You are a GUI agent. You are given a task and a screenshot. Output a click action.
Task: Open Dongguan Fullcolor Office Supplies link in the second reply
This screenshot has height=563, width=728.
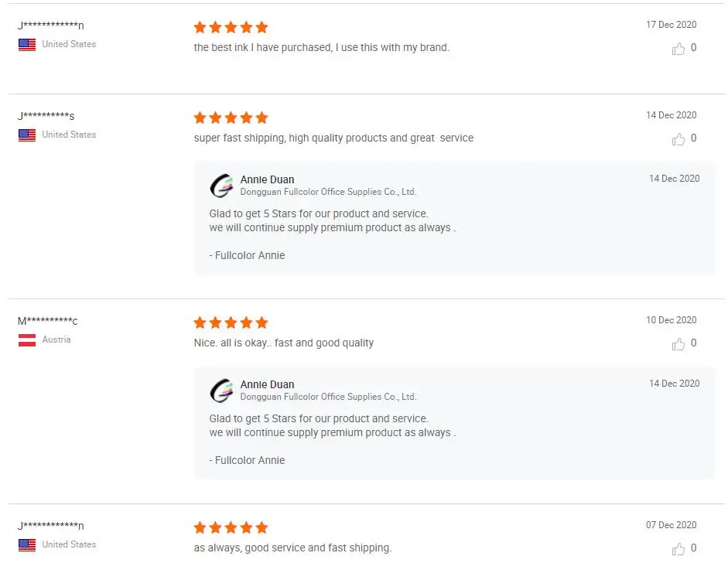328,397
